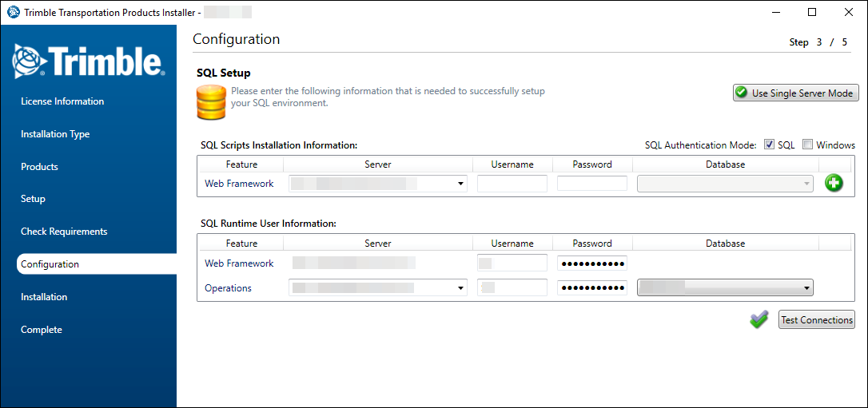Enable the SQL authentication mode checkbox

click(769, 145)
